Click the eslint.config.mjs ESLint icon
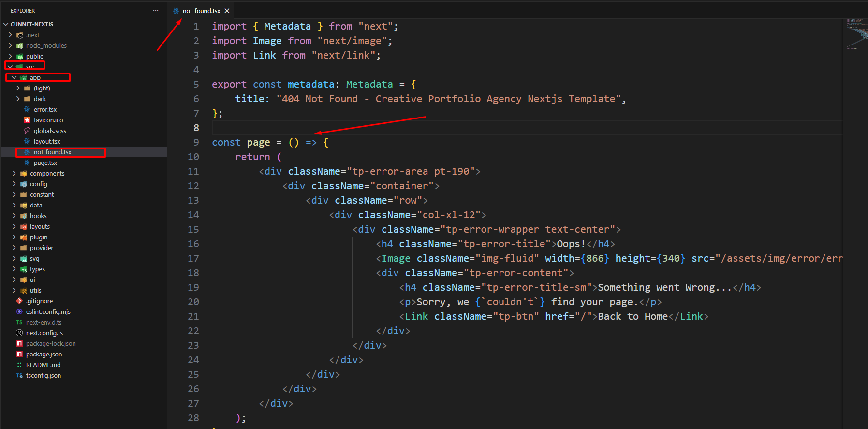The width and height of the screenshot is (868, 429). (19, 311)
